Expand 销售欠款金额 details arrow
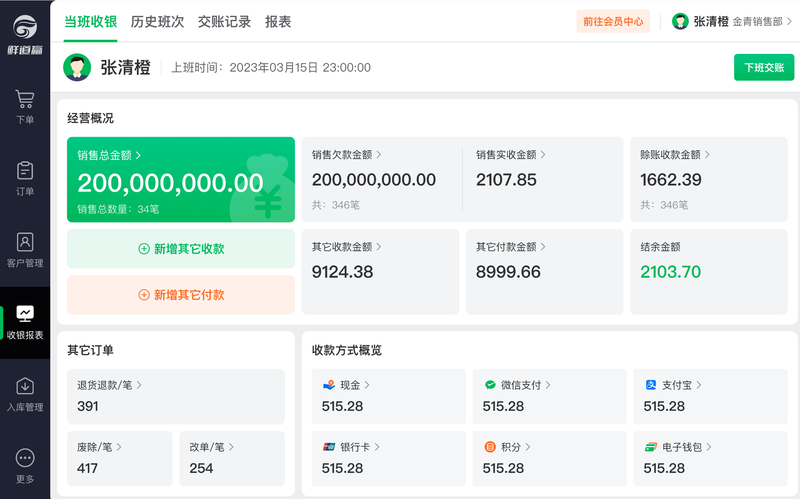The image size is (800, 499). point(379,155)
